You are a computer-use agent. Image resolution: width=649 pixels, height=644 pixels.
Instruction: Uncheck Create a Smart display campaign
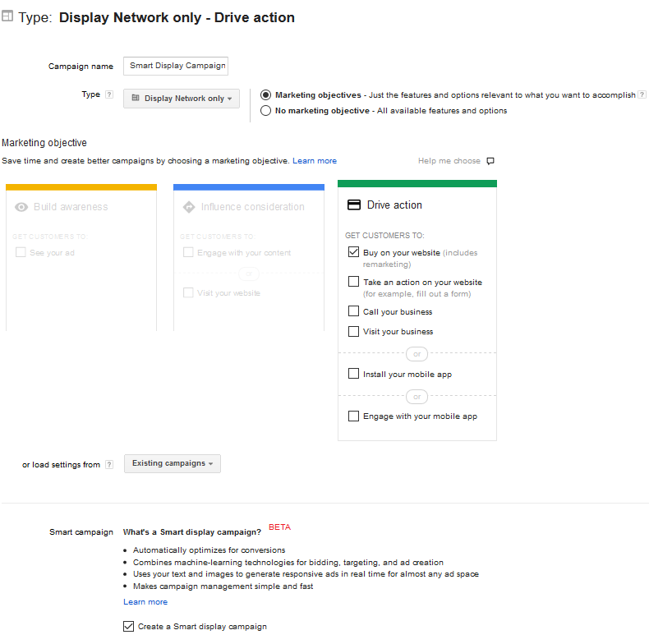[x=128, y=626]
